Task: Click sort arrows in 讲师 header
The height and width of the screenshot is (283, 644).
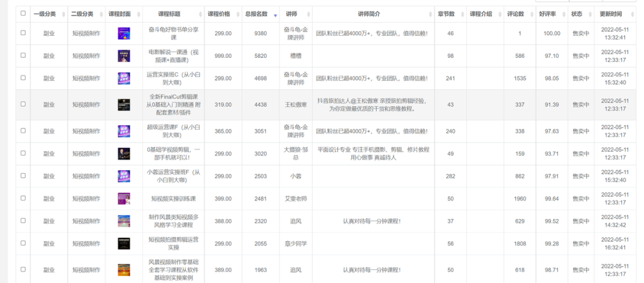Action: [x=308, y=14]
